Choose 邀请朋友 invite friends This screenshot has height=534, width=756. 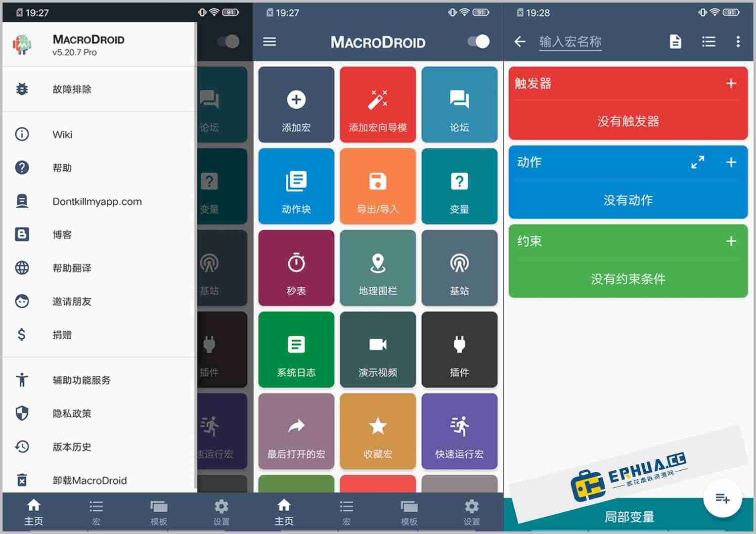(x=99, y=301)
